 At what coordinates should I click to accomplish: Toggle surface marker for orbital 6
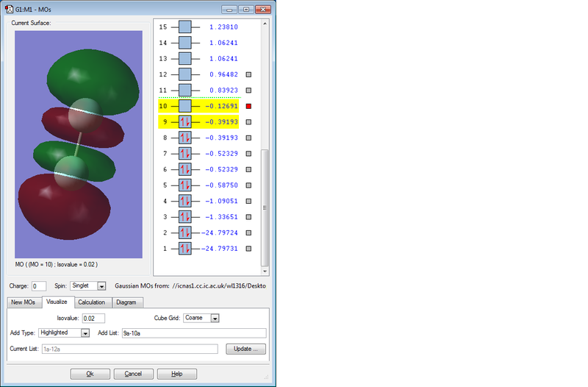click(x=248, y=169)
